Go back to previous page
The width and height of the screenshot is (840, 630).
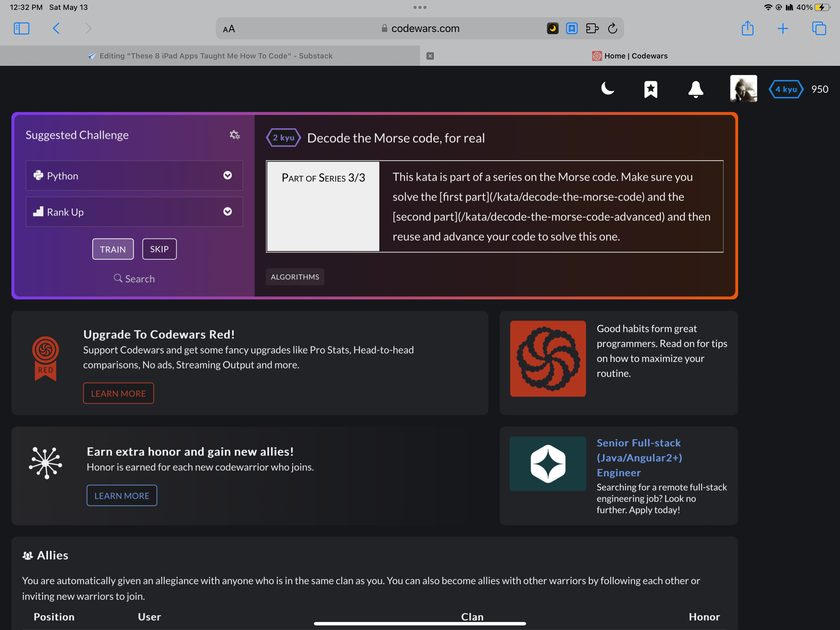[x=56, y=29]
